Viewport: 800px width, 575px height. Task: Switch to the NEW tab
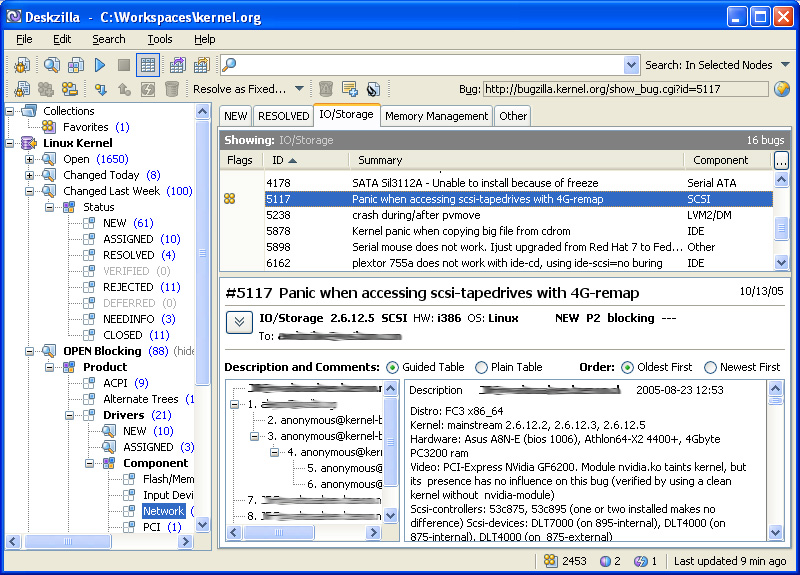click(x=235, y=116)
